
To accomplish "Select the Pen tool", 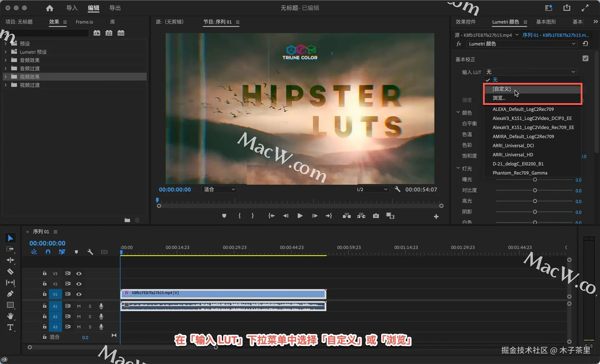I will pos(10,294).
